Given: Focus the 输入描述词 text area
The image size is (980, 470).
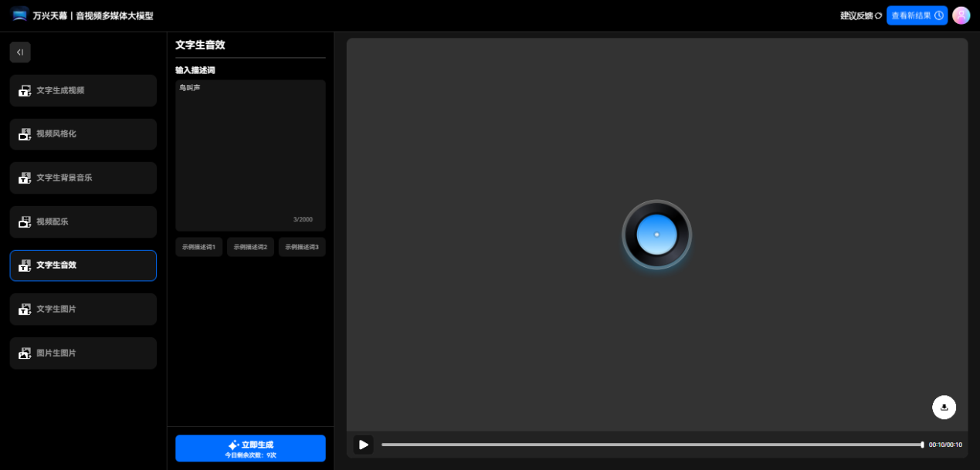Looking at the screenshot, I should 250,155.
